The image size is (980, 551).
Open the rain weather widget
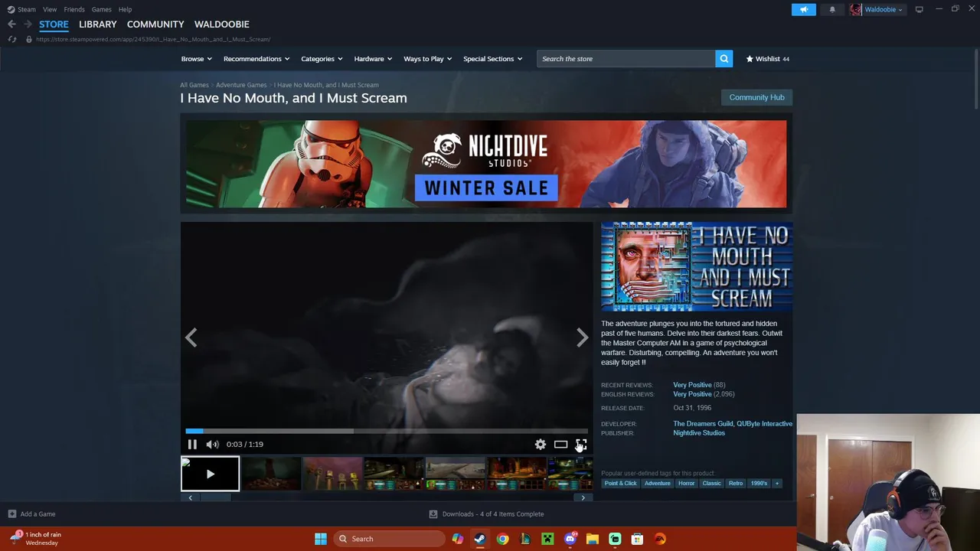click(37, 539)
